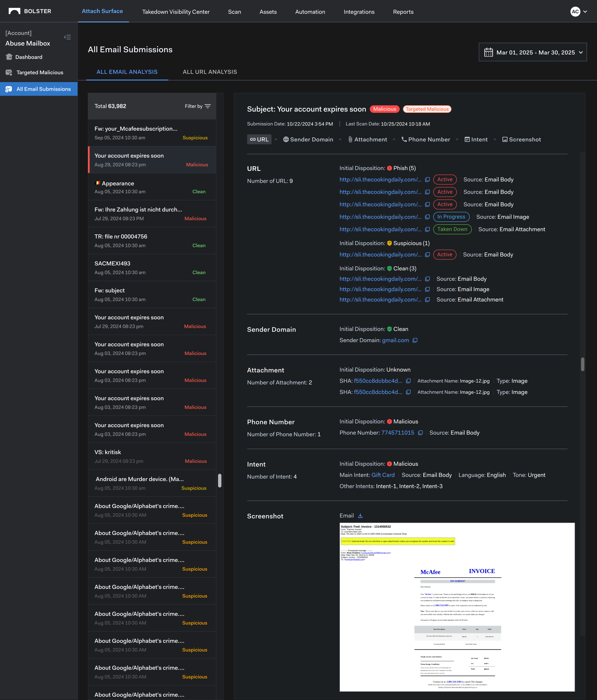Jump to the Phone Number section
This screenshot has width=597, height=700.
[425, 140]
